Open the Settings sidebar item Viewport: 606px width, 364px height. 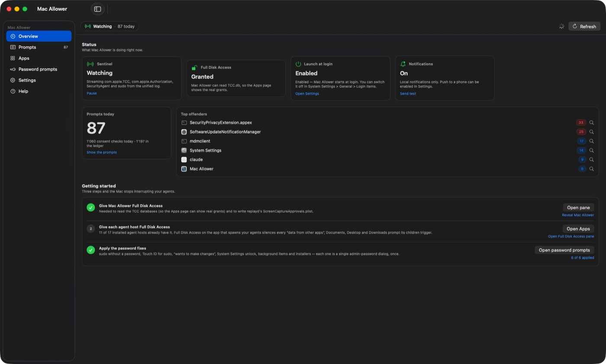39,80
